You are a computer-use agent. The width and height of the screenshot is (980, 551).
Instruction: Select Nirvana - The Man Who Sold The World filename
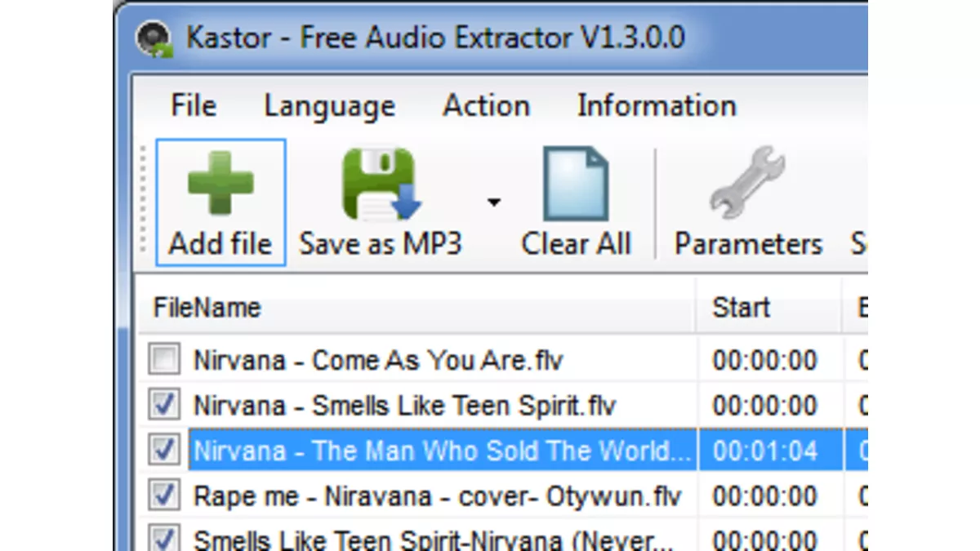442,451
